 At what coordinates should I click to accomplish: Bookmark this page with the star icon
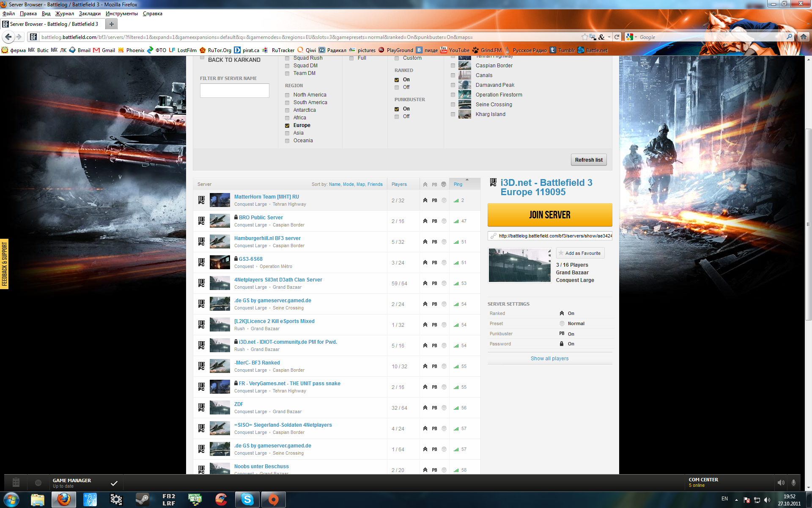(x=584, y=37)
